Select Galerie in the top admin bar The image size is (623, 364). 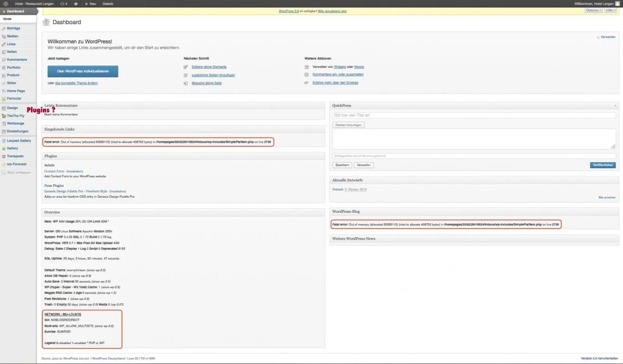click(108, 3)
